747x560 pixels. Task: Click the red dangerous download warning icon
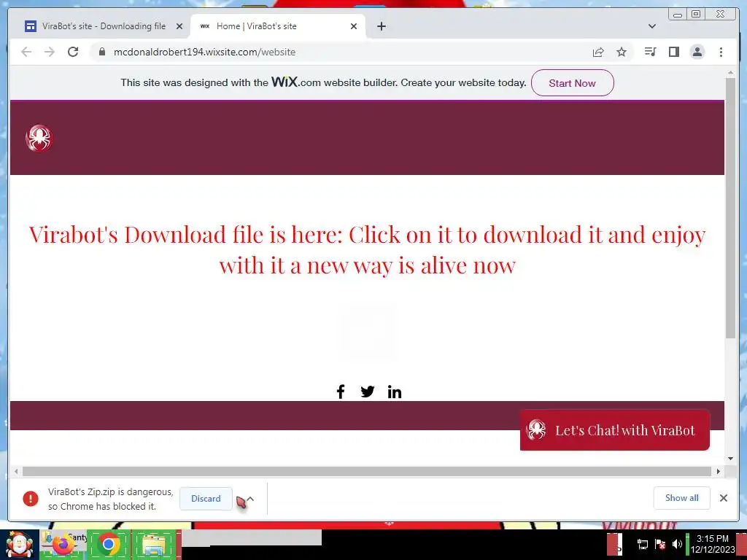[31, 499]
